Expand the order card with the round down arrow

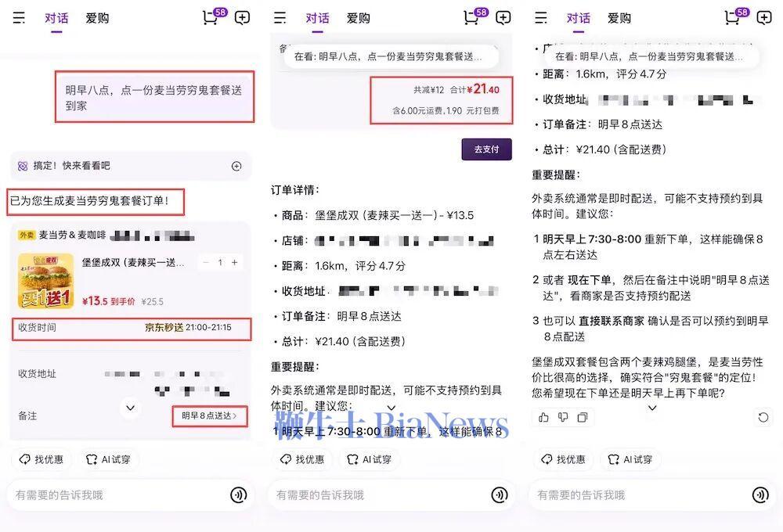(x=131, y=408)
